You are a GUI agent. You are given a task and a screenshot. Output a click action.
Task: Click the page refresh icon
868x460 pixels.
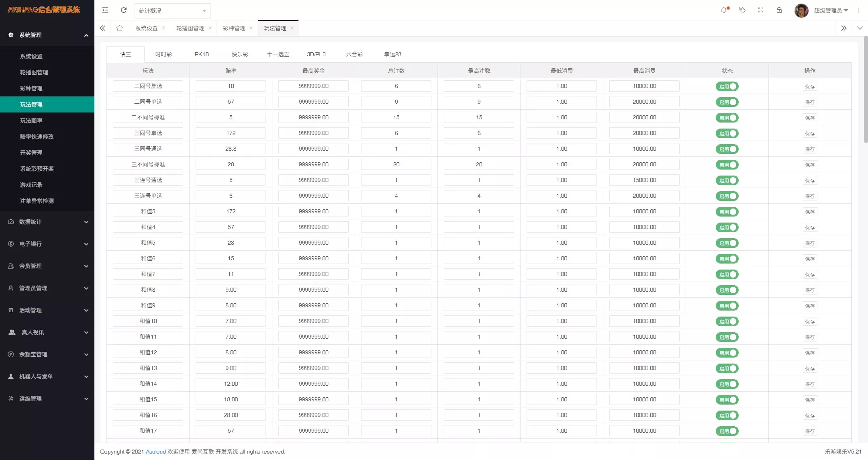[124, 10]
